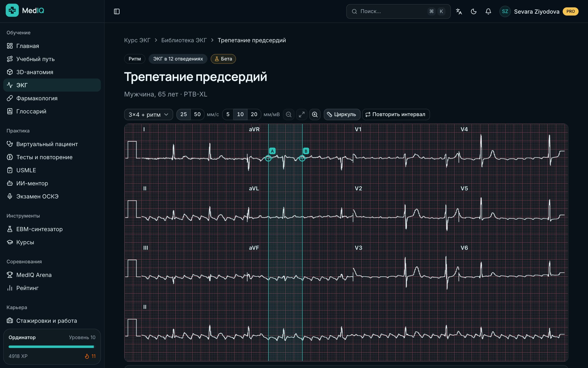This screenshot has height=368, width=588.
Task: Set gain to 5 мм/мВ
Action: coord(228,114)
